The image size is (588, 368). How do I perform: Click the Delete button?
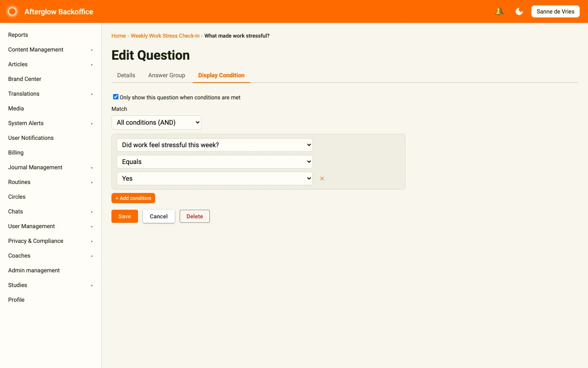coord(195,216)
